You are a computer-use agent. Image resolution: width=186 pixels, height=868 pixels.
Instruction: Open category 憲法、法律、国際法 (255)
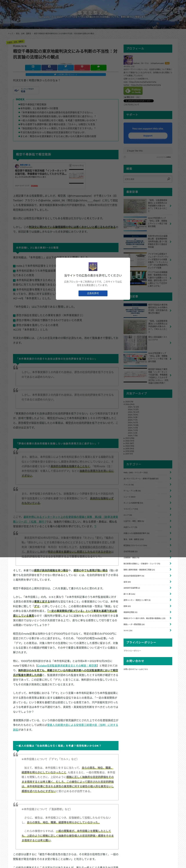coord(134,539)
